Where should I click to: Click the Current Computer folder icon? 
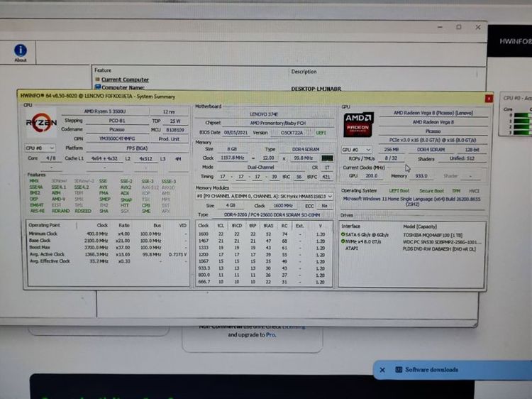pos(97,79)
